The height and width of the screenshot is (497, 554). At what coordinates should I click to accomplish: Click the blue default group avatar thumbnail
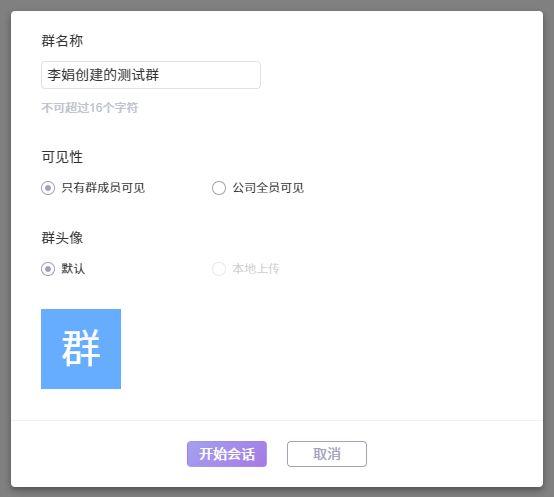(x=81, y=349)
